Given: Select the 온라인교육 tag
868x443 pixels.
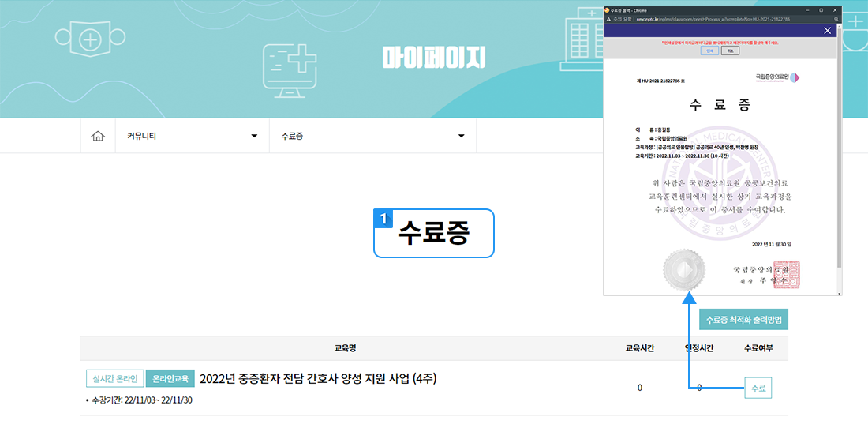Looking at the screenshot, I should [170, 379].
